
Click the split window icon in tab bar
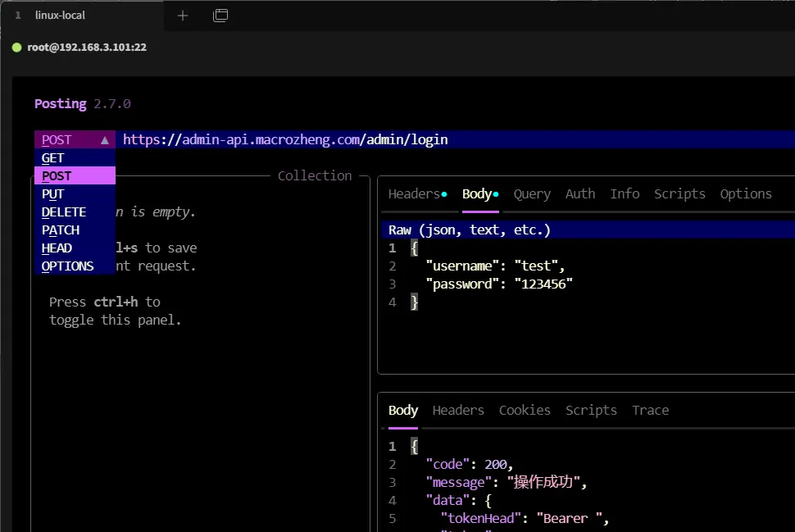pyautogui.click(x=220, y=16)
